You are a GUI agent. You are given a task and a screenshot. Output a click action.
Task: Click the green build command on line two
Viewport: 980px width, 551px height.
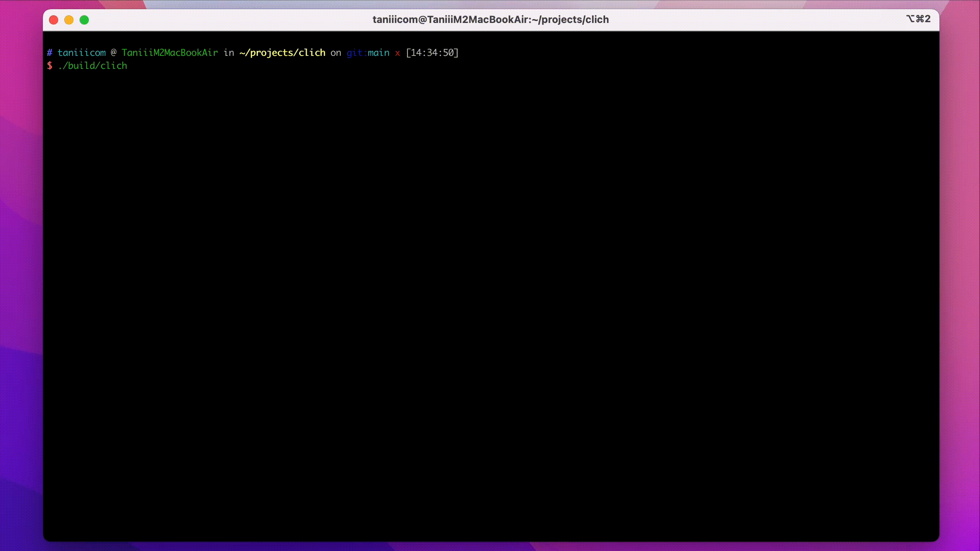coord(93,65)
